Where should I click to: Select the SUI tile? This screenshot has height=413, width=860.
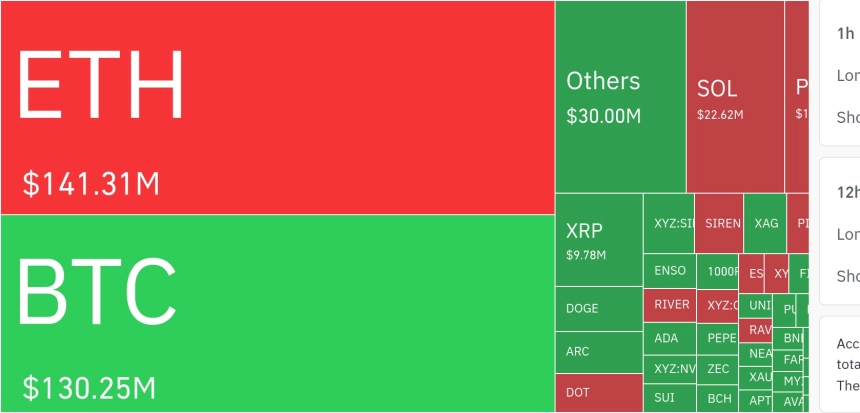coord(669,398)
